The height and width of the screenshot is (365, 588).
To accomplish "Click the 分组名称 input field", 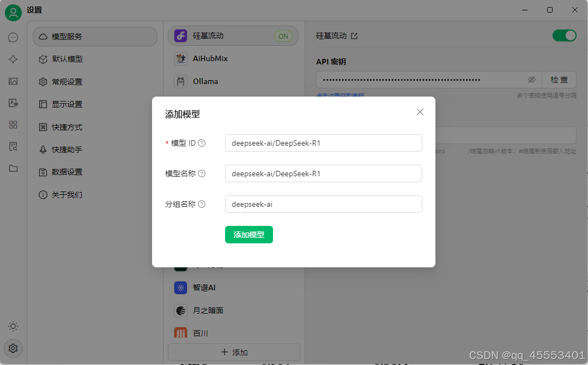I will click(x=323, y=204).
